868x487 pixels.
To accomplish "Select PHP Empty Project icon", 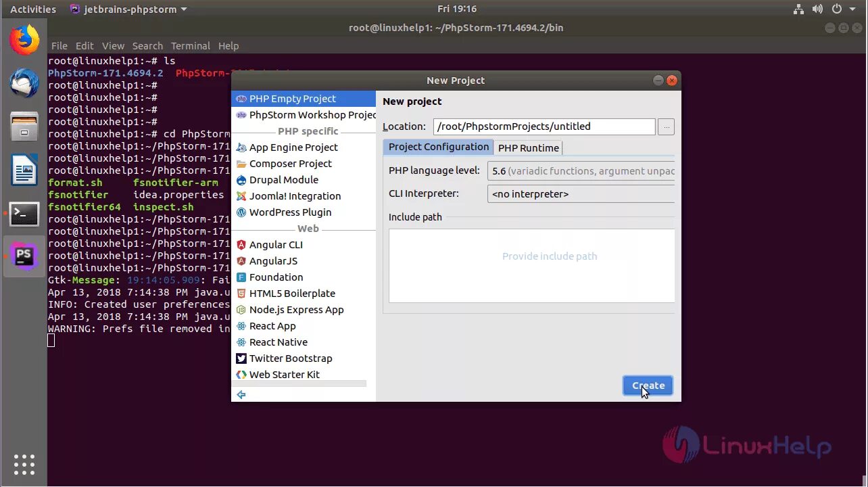I will tap(241, 99).
